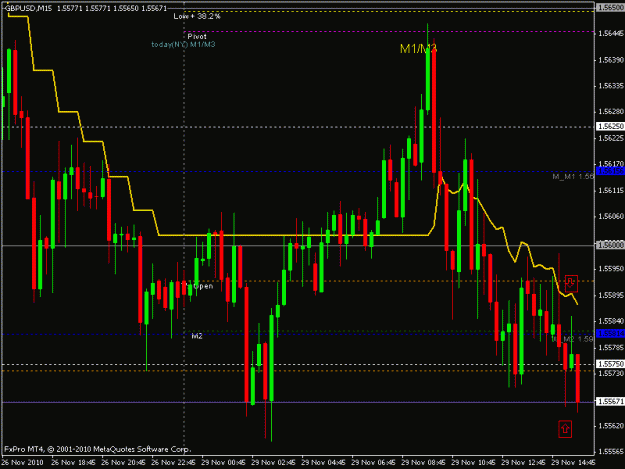
Task: Click price scale value 1.56115
Action: pos(611,191)
